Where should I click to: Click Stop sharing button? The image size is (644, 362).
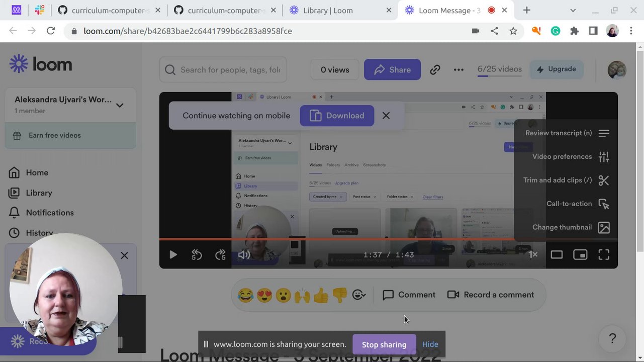384,344
